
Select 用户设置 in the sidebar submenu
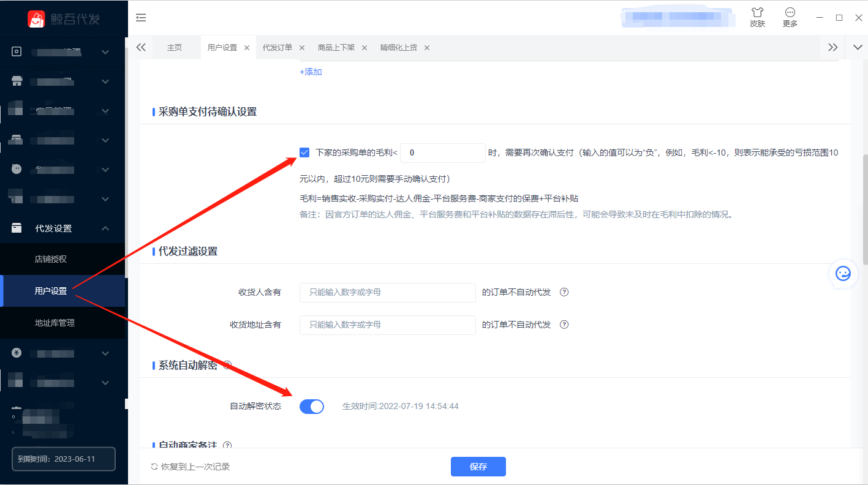[62, 291]
